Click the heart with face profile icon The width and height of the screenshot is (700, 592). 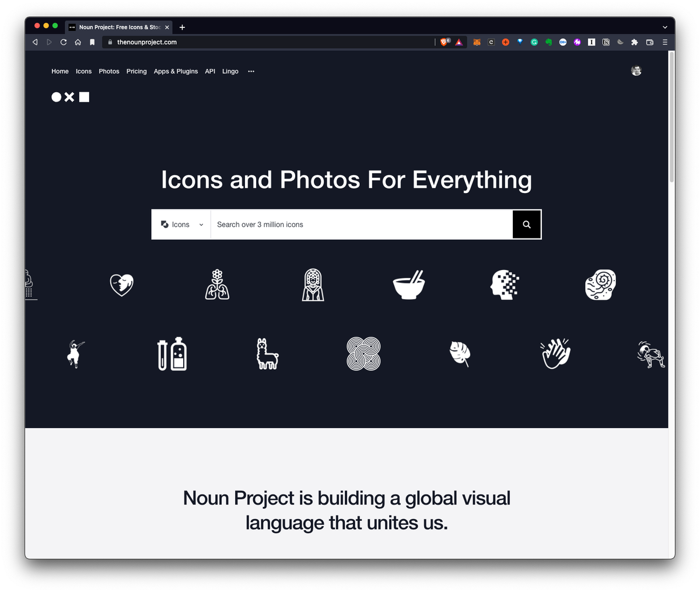121,285
